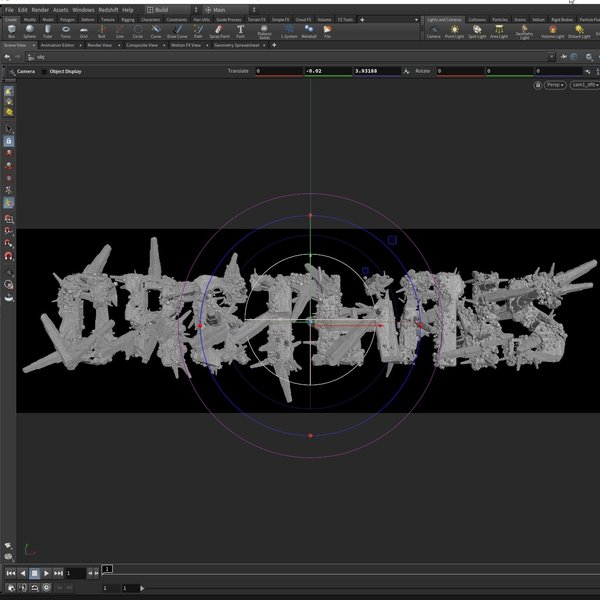Screen dimensions: 600x600
Task: Jump to first frame
Action: [x=11, y=573]
